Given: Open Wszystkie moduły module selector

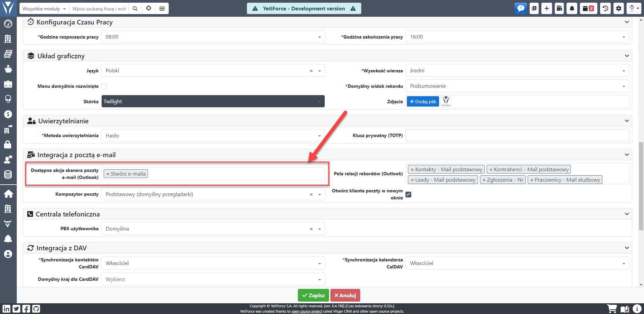Looking at the screenshot, I should pyautogui.click(x=44, y=9).
